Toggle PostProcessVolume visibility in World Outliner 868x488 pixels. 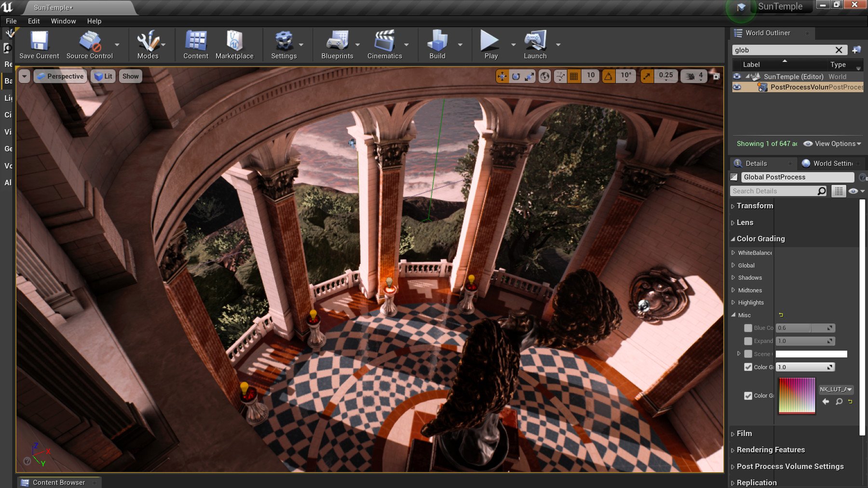737,87
